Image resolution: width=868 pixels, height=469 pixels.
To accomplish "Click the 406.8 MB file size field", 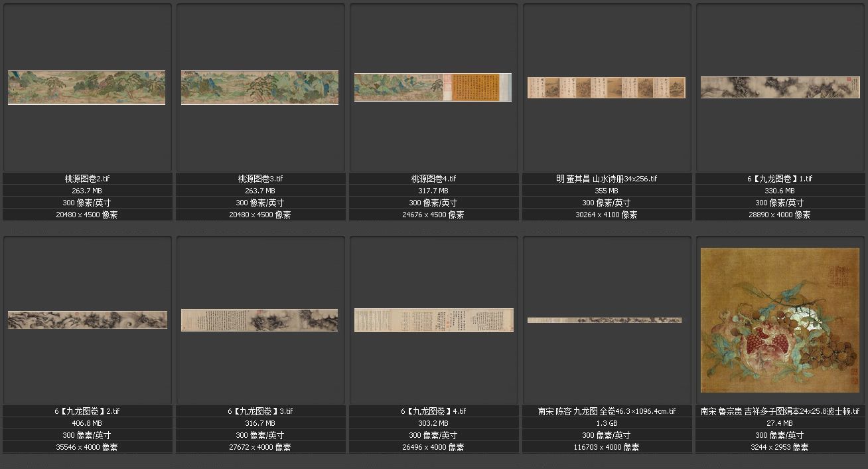I will click(x=87, y=423).
